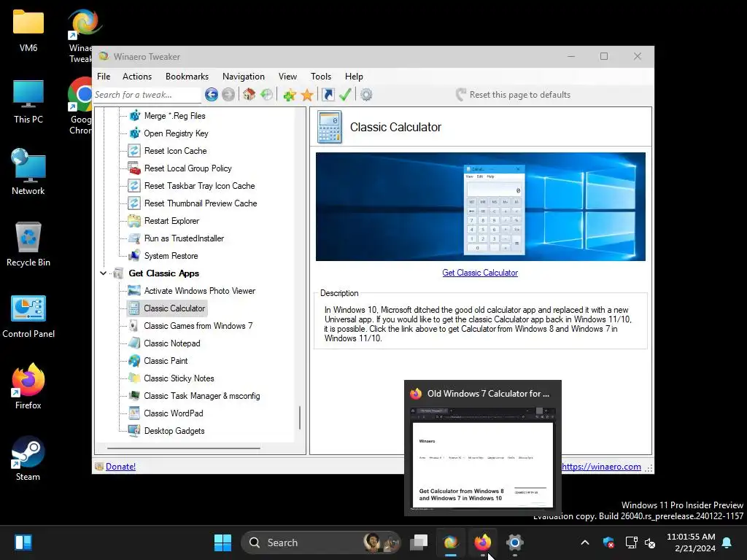Image resolution: width=747 pixels, height=560 pixels.
Task: Open bookmarks via the gold star icon
Action: (x=307, y=95)
